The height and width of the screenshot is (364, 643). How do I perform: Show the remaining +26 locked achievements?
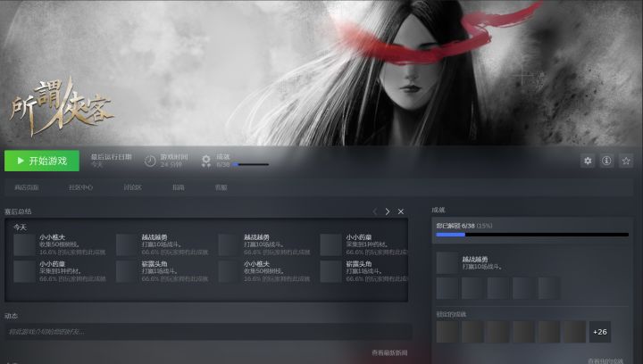point(600,332)
